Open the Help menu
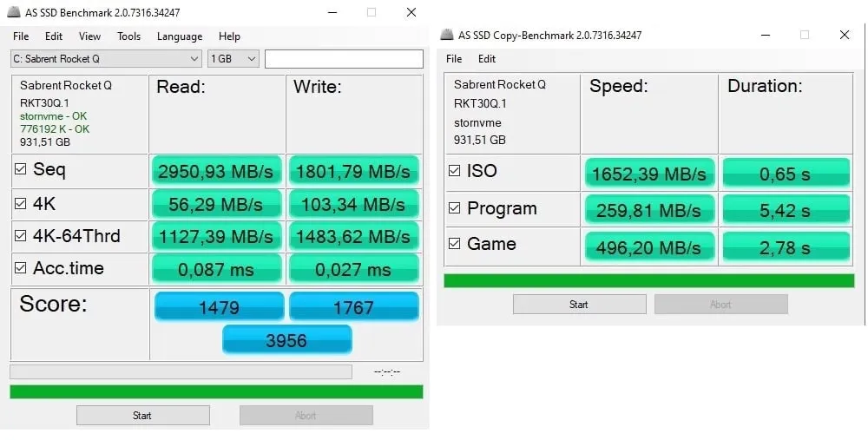 click(x=229, y=36)
